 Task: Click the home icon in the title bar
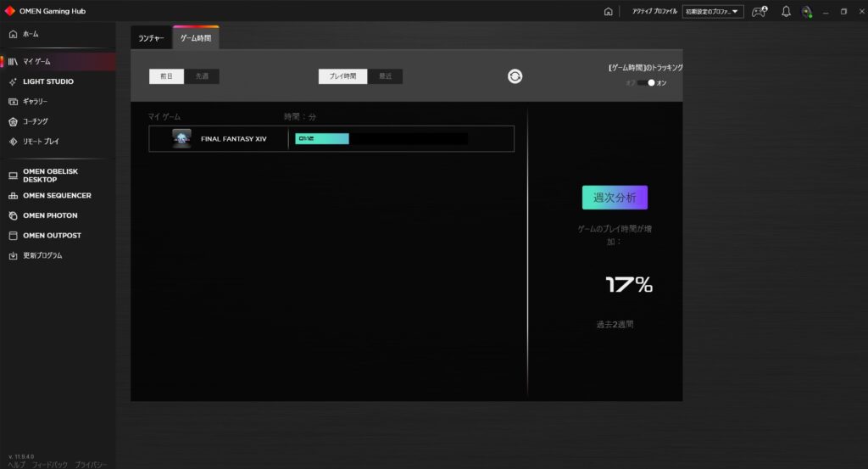pyautogui.click(x=608, y=12)
